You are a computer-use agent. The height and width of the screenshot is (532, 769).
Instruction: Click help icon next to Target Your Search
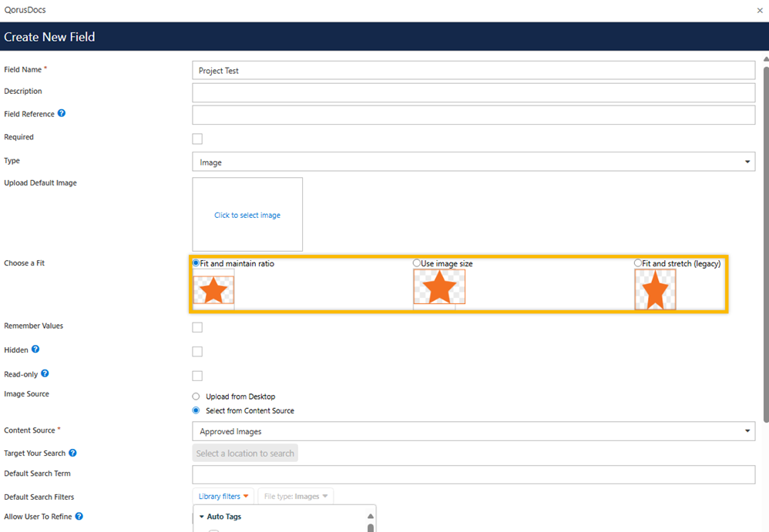tap(72, 453)
